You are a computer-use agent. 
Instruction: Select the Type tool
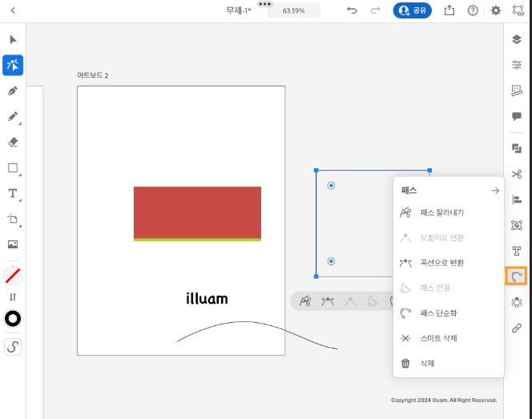[x=13, y=193]
